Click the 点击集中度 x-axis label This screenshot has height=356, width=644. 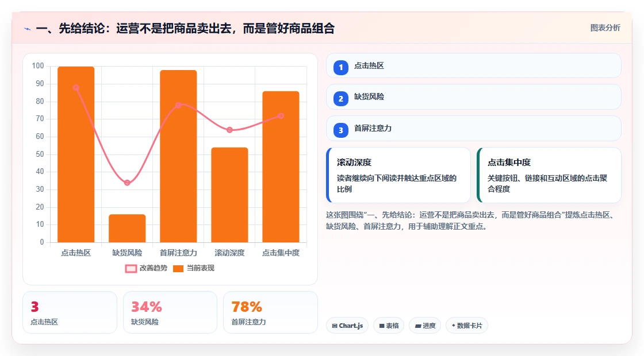[x=281, y=253]
